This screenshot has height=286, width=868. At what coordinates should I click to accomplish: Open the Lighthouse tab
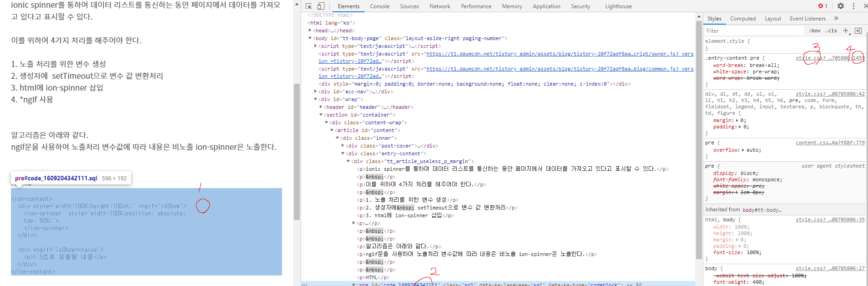[x=618, y=6]
